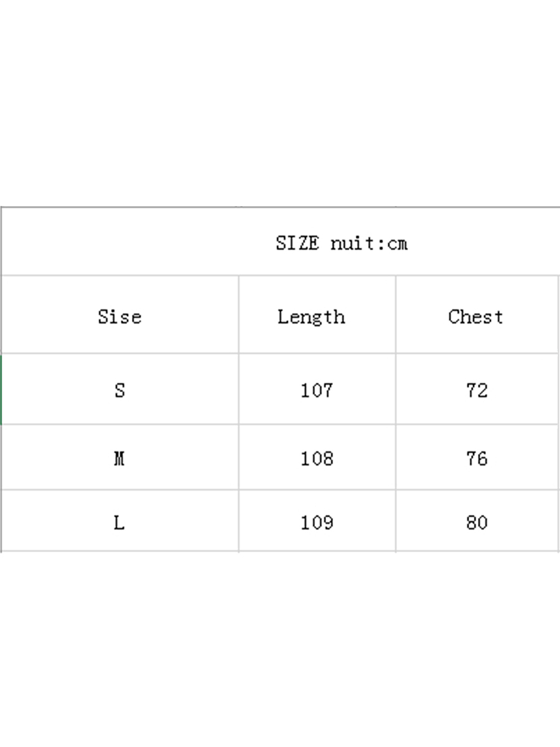Click the L size cell
The image size is (560, 747).
pos(120,520)
